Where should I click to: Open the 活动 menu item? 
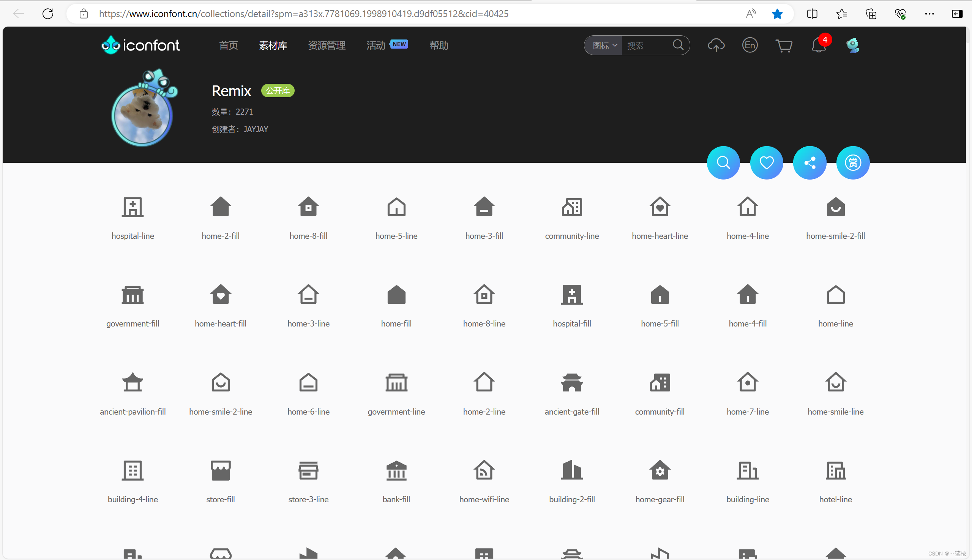point(376,46)
